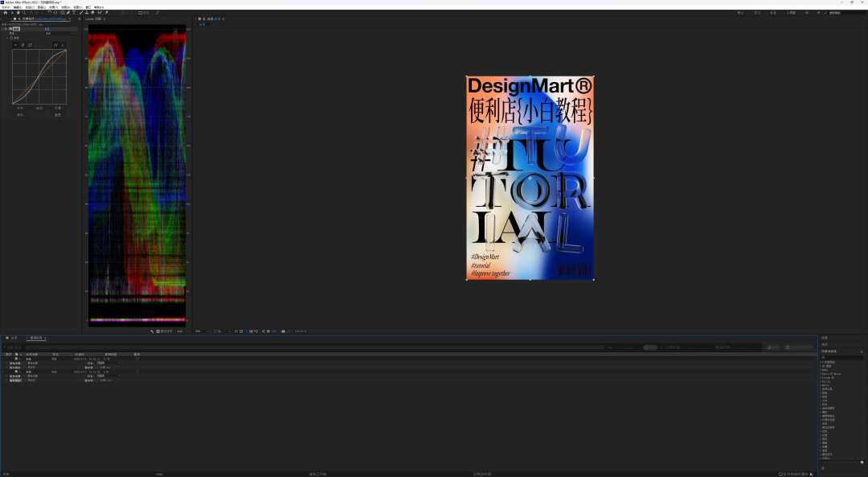Click the search help field at top right
The height and width of the screenshot is (477, 868).
point(845,12)
